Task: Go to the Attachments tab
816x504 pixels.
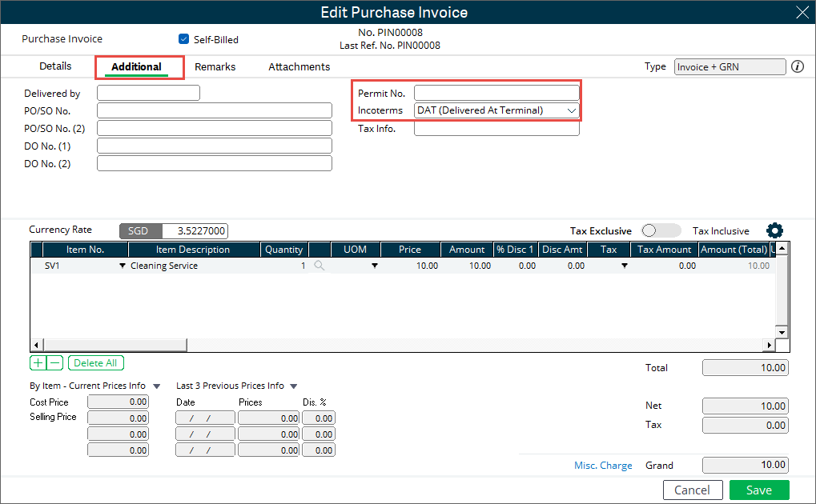Action: pos(299,67)
